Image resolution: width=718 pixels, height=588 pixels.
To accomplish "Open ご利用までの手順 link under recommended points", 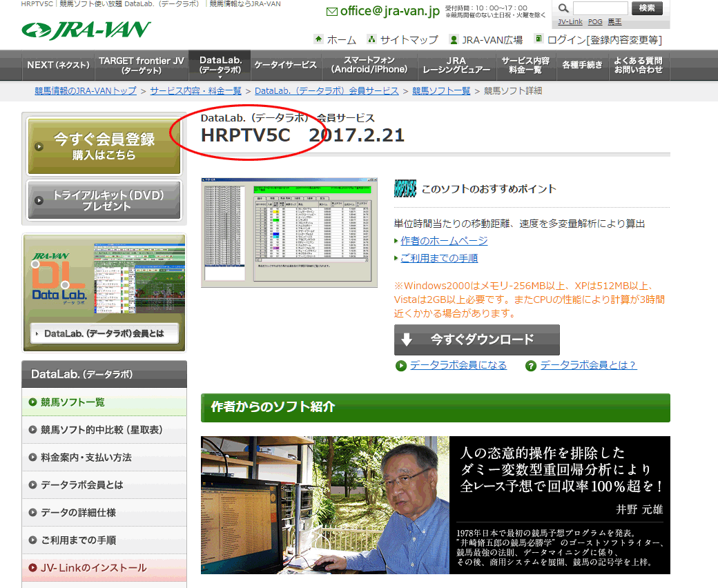I will click(x=439, y=258).
